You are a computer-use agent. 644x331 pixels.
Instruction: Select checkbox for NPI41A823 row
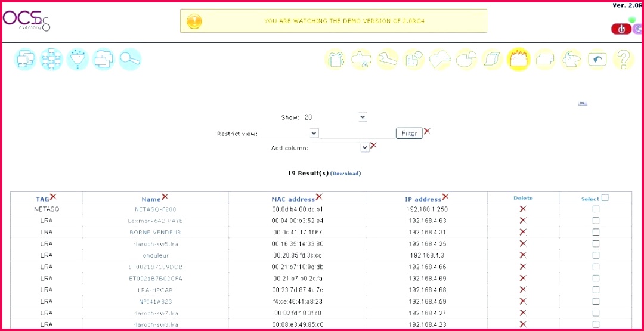coord(596,301)
